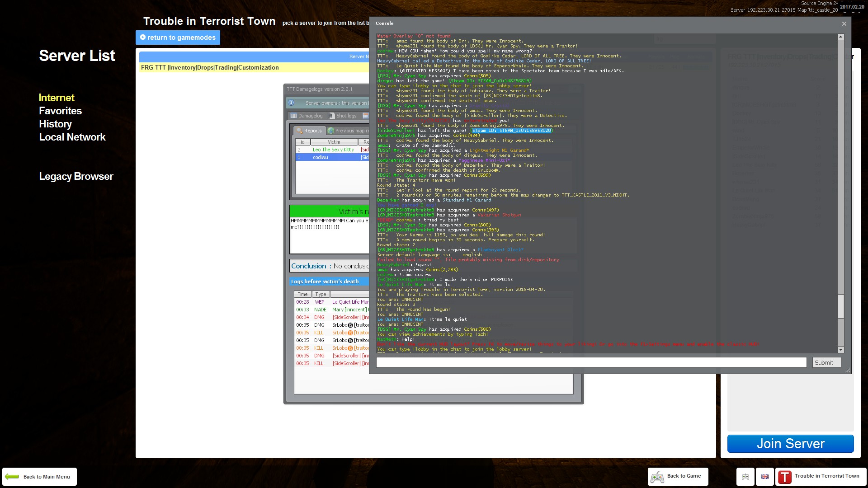The image size is (868, 488).
Task: Click the info icon in Damagelogs notice
Action: click(x=291, y=103)
